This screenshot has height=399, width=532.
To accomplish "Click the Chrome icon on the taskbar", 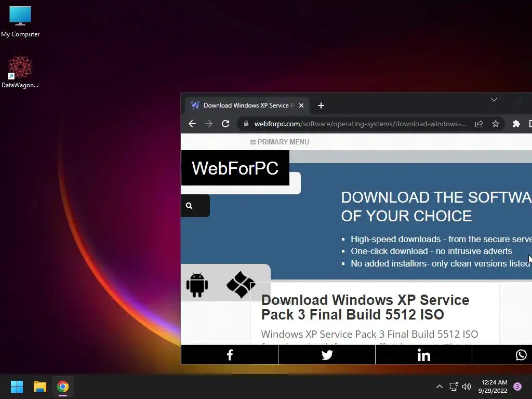I will (63, 387).
